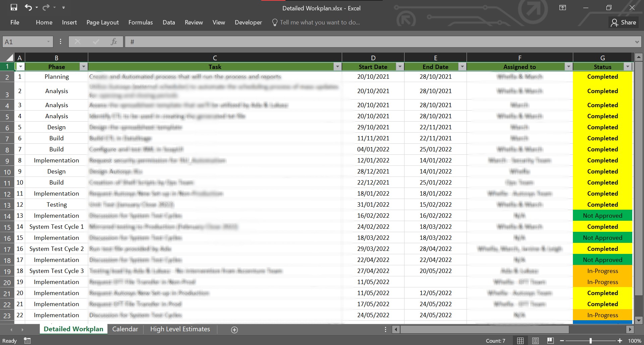Select row 14 header
The width and height of the screenshot is (644, 345).
point(7,216)
